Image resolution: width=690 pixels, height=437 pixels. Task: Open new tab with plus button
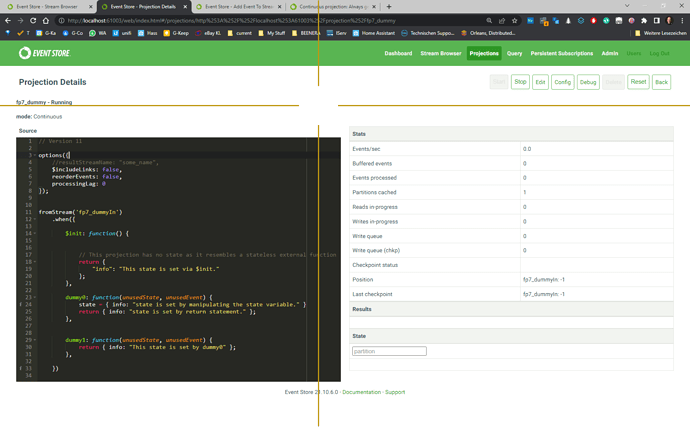(x=389, y=7)
